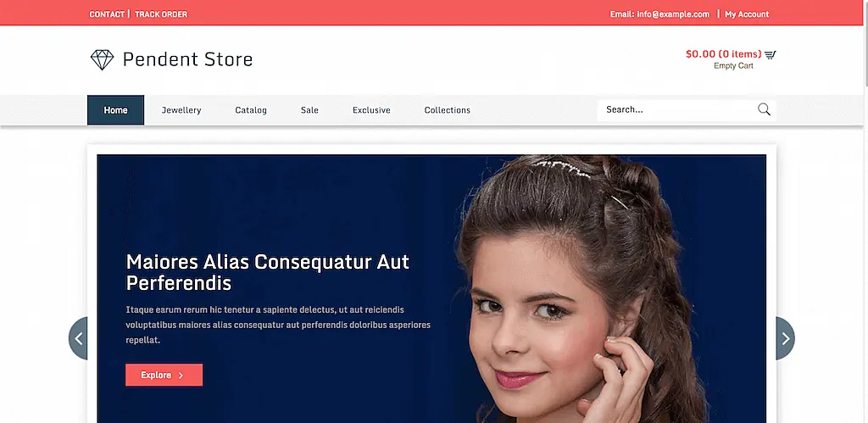This screenshot has height=423, width=868.
Task: Click the Explore button
Action: click(x=164, y=375)
